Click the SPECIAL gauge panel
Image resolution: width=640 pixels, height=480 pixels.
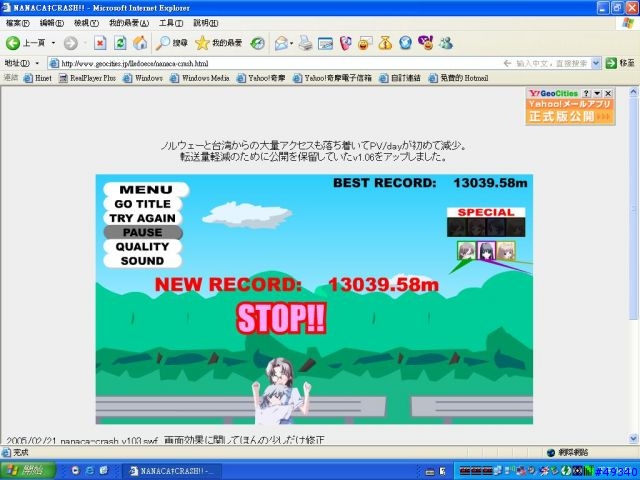coord(486,222)
